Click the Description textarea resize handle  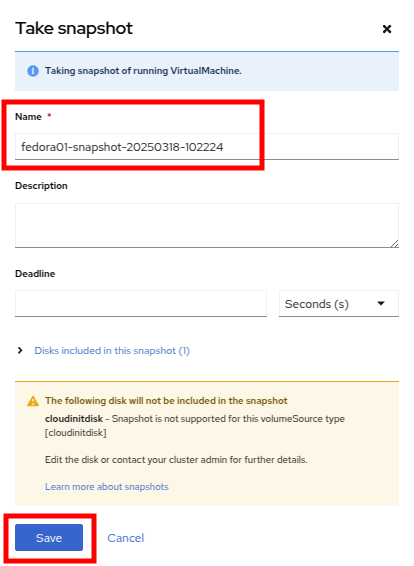pos(395,244)
